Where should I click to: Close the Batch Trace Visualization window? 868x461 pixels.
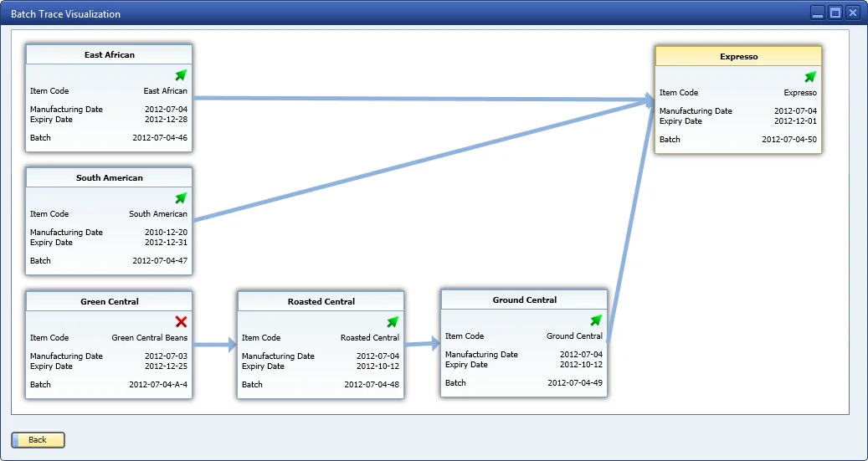852,13
